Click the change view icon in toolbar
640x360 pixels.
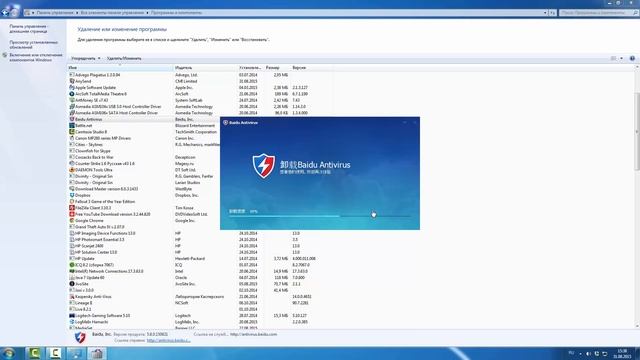coord(613,58)
